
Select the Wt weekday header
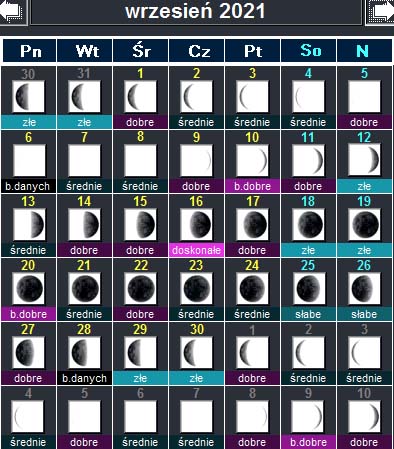85,51
